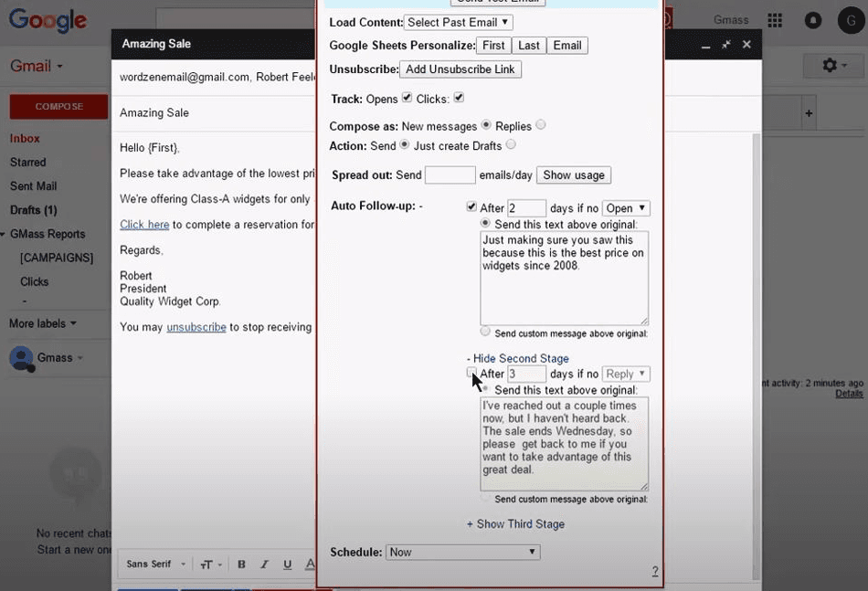
Task: Show Third Stage of auto follow-up
Action: (515, 524)
